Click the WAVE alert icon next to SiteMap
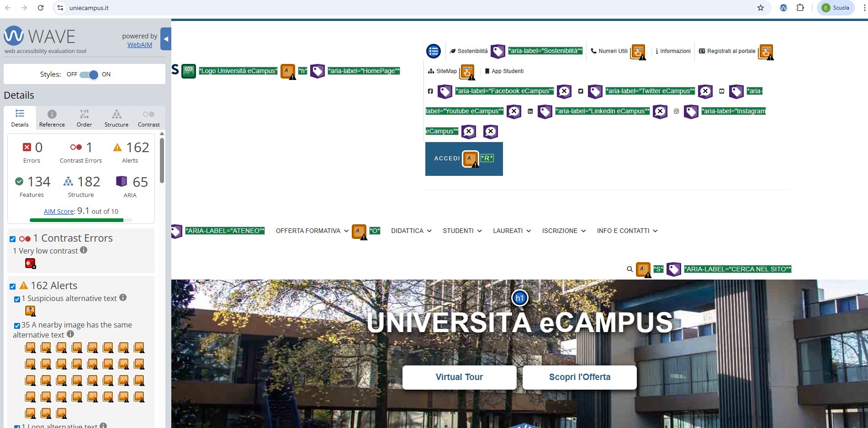 tap(467, 72)
